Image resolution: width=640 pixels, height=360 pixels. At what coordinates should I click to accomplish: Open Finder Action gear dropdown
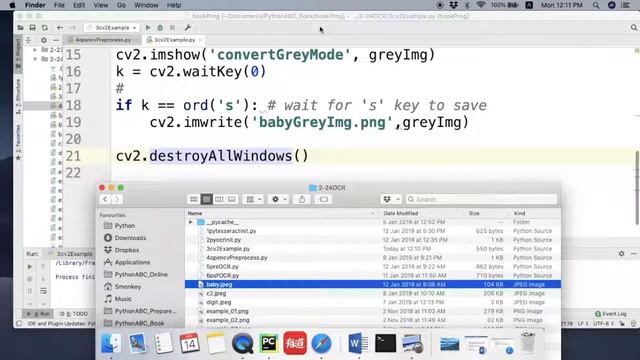pos(279,199)
